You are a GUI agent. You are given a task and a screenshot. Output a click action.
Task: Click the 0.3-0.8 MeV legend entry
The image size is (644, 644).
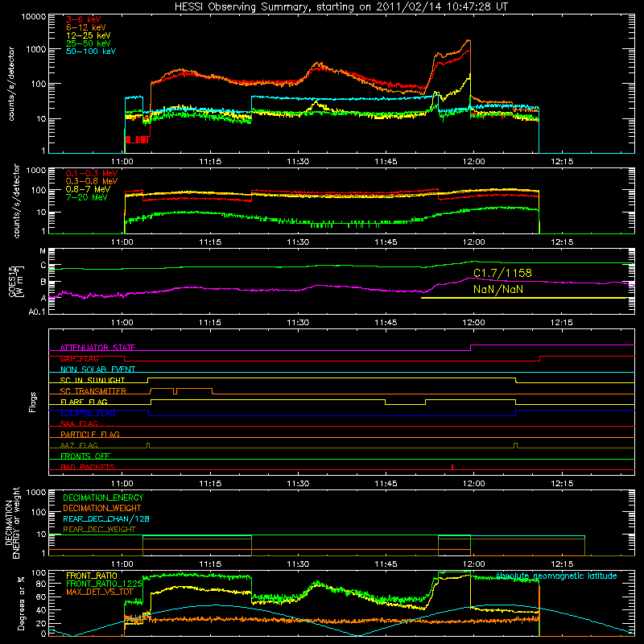click(92, 181)
